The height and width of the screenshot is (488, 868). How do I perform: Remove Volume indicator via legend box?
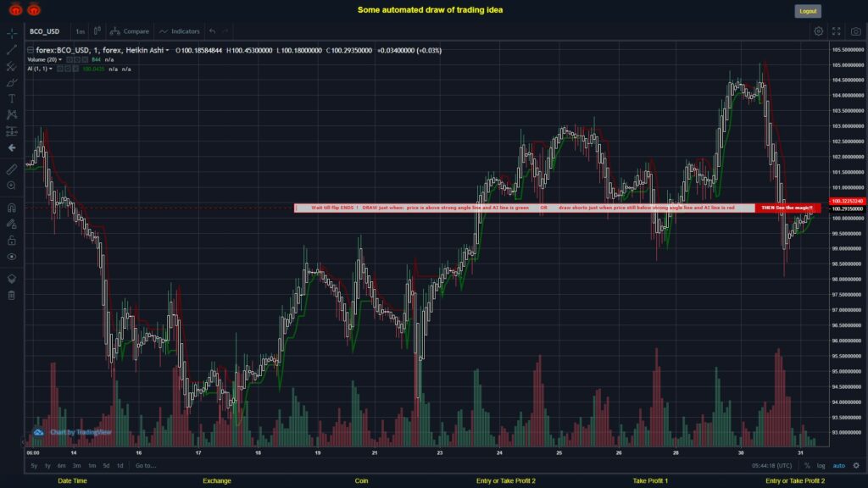coord(86,60)
